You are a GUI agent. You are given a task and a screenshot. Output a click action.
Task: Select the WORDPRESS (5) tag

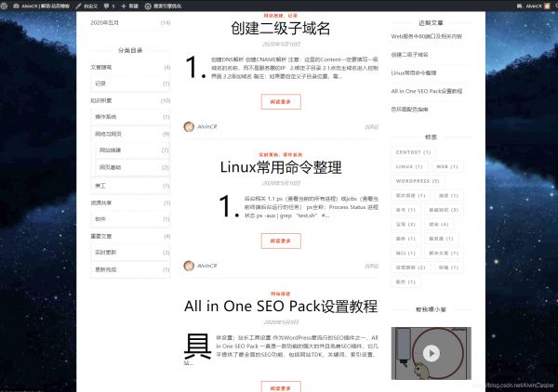click(418, 181)
